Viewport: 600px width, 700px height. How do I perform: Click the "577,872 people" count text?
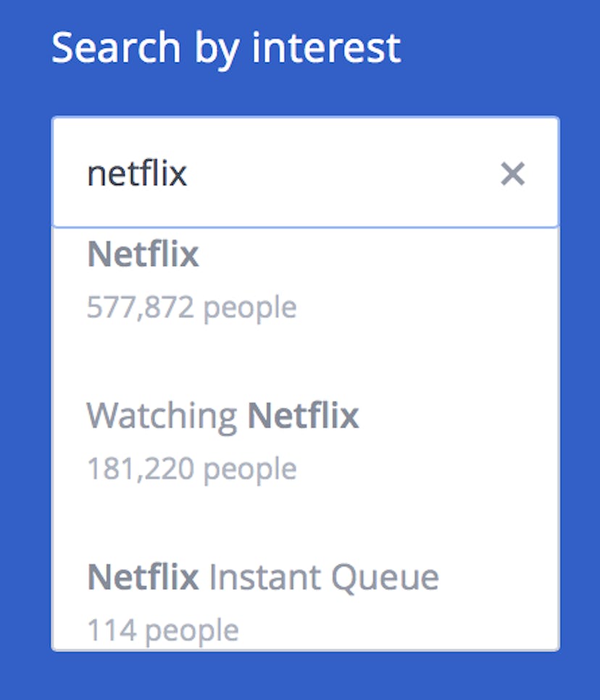tap(191, 307)
